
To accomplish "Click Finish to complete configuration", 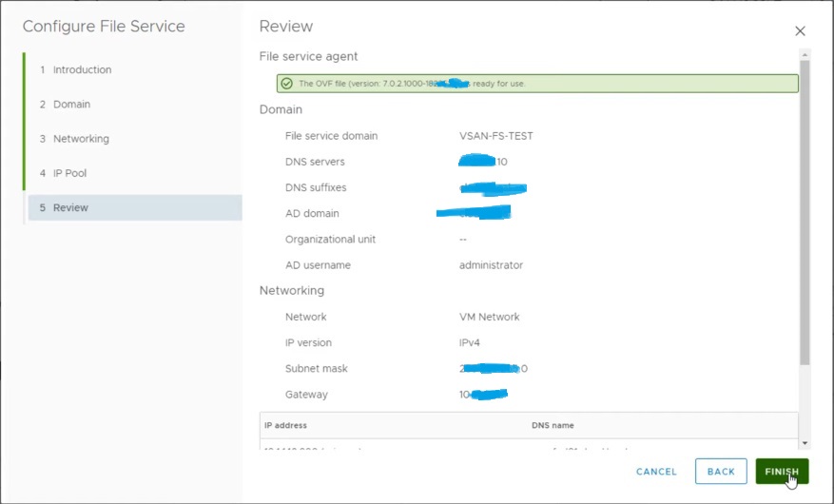I will click(782, 472).
